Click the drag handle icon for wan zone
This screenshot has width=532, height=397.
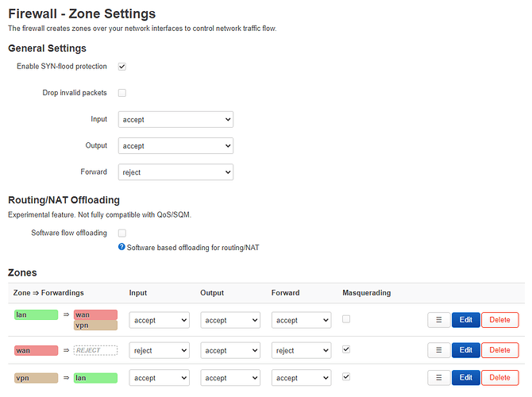(438, 350)
